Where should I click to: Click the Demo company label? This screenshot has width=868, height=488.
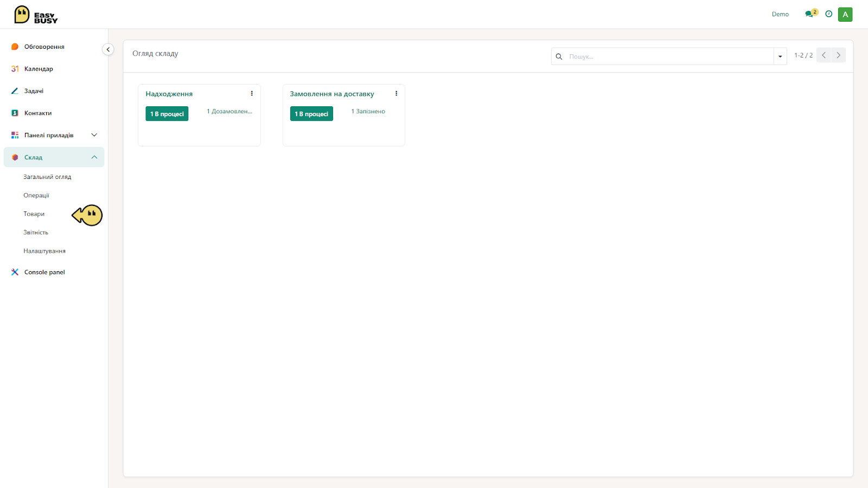[780, 14]
